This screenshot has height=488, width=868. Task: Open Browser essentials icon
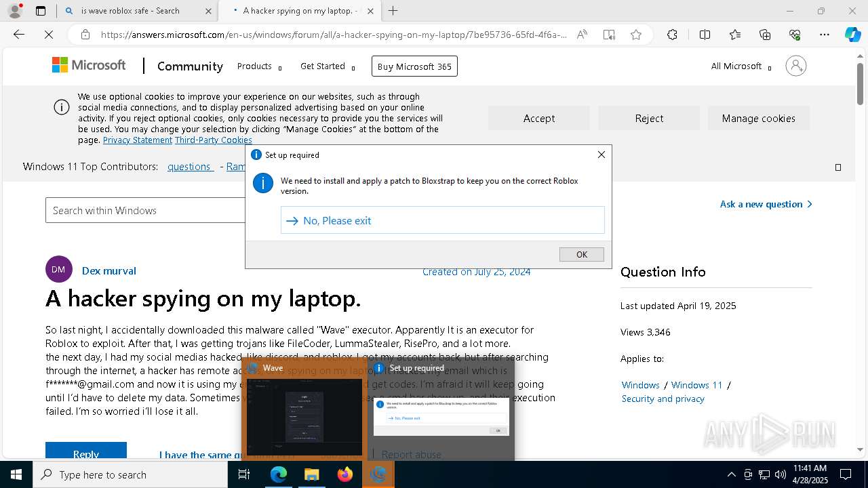[795, 35]
